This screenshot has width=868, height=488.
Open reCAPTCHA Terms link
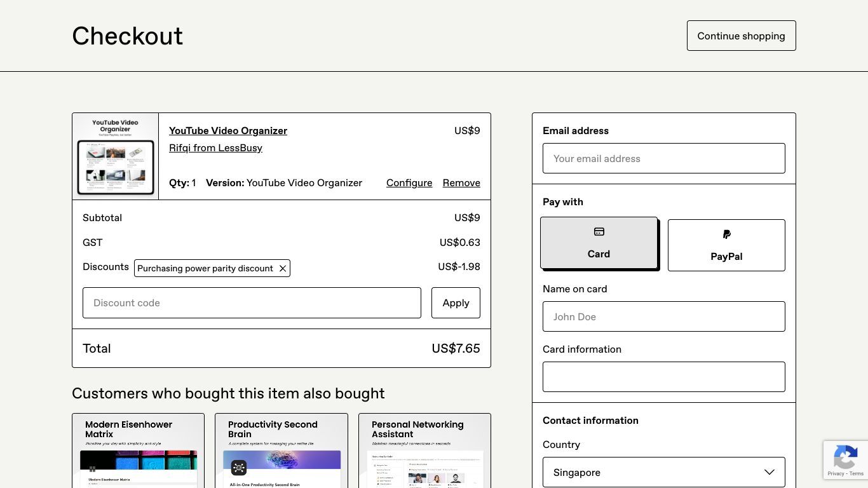coord(857,474)
